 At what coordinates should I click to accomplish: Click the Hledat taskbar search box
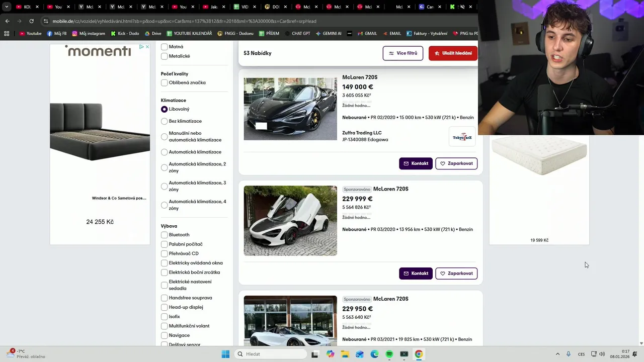[x=271, y=354]
